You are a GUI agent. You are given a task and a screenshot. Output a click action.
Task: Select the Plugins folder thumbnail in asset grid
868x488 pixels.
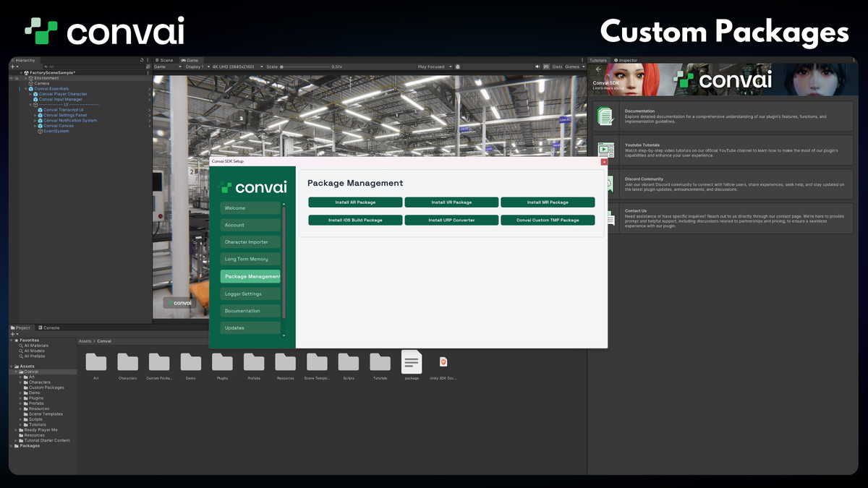point(222,361)
